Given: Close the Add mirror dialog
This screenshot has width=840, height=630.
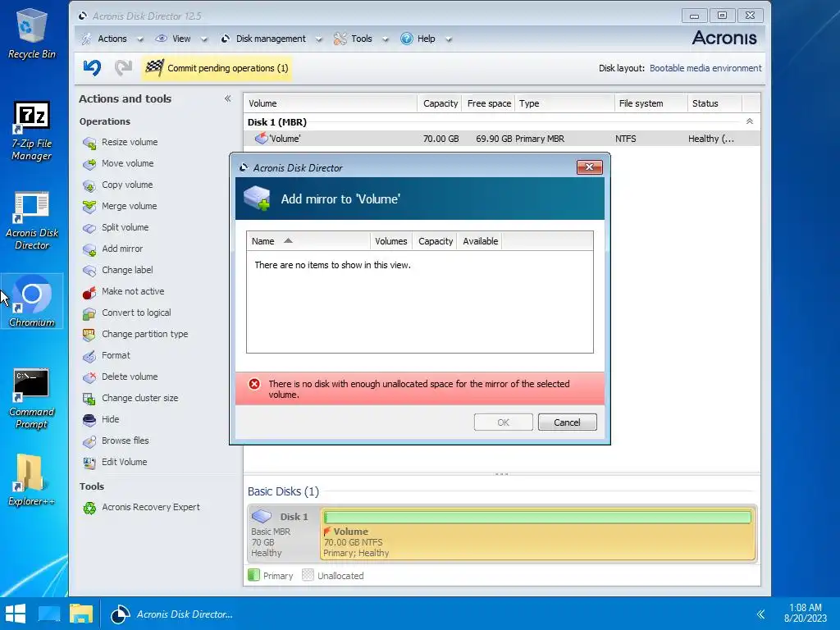Looking at the screenshot, I should tap(589, 167).
